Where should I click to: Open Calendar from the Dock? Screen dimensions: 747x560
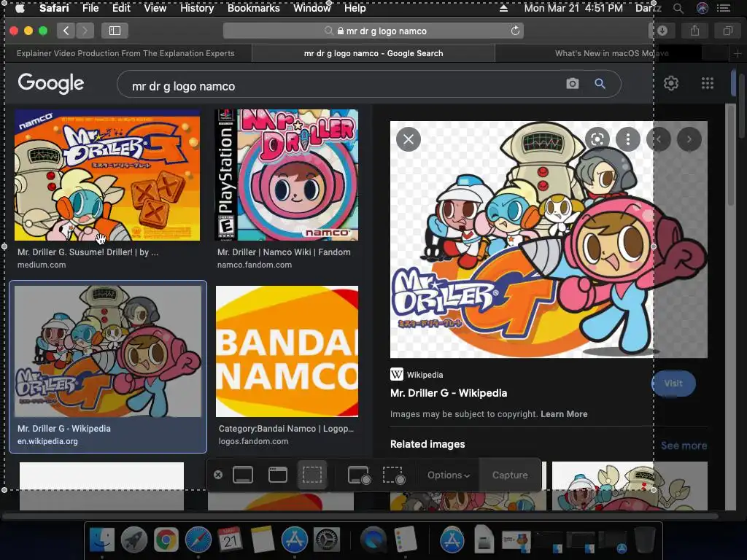tap(230, 540)
